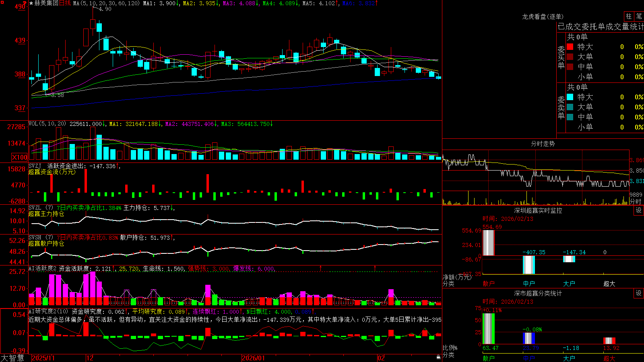Click the 超赢主力持仓 label
644x362 pixels.
click(46, 214)
